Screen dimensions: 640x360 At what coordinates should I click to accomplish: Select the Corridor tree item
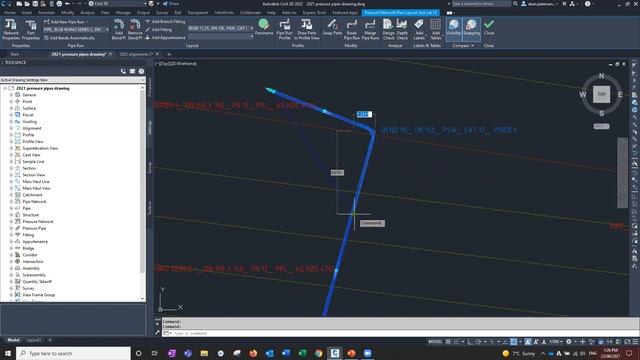click(x=29, y=255)
